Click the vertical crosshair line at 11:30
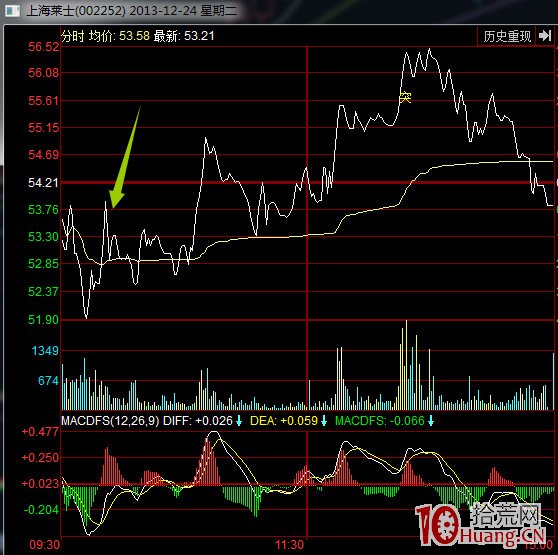558x555 pixels. coord(307,292)
